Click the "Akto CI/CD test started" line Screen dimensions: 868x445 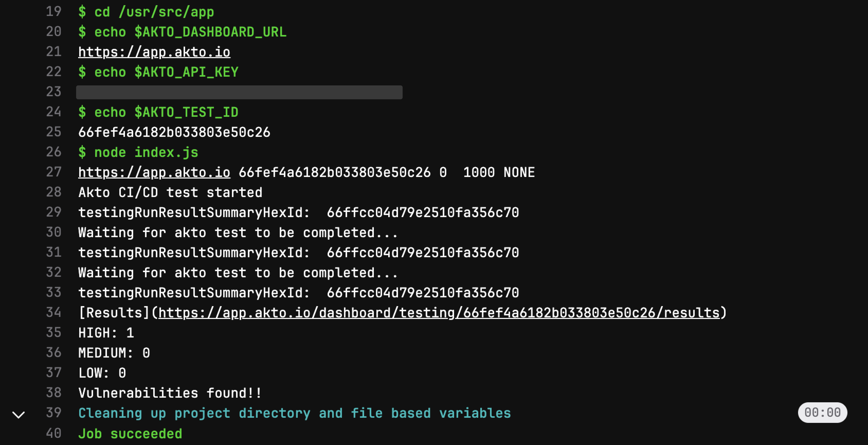pyautogui.click(x=170, y=193)
